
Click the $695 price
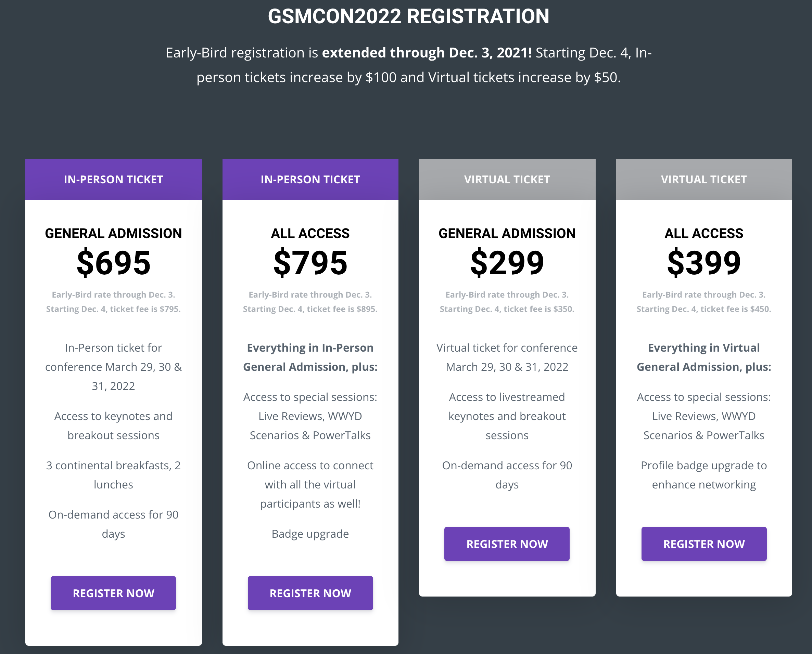coord(113,263)
